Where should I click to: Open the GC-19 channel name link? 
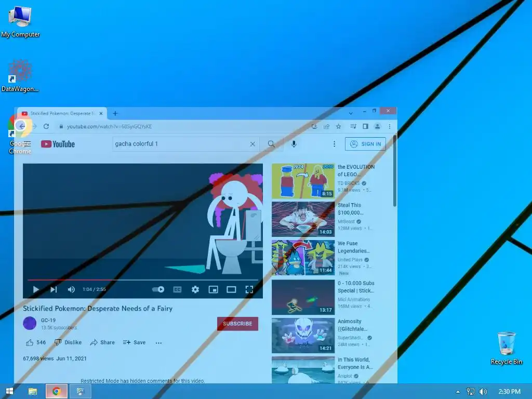point(48,320)
